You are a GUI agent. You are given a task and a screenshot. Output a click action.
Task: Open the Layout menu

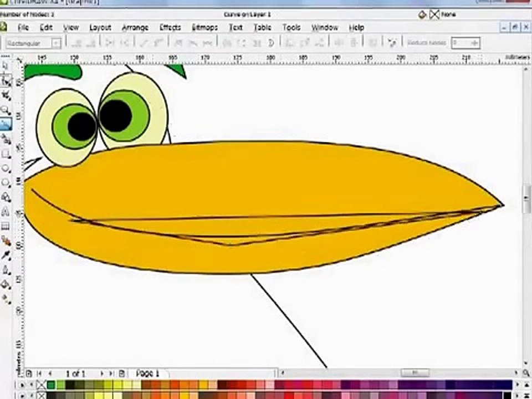(x=100, y=28)
